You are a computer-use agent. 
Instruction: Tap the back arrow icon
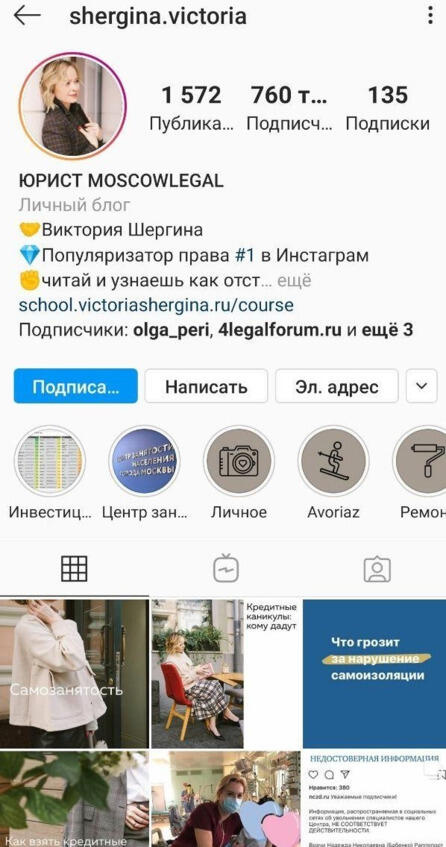point(27,16)
